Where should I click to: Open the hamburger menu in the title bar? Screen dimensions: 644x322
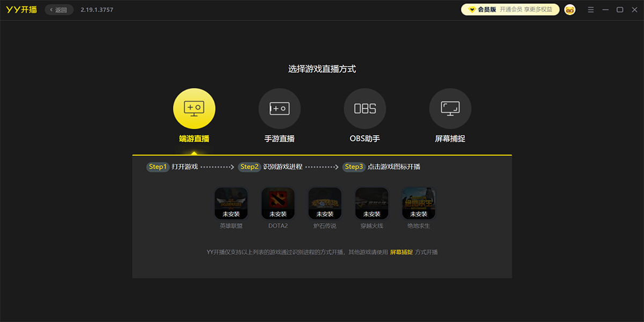click(590, 9)
